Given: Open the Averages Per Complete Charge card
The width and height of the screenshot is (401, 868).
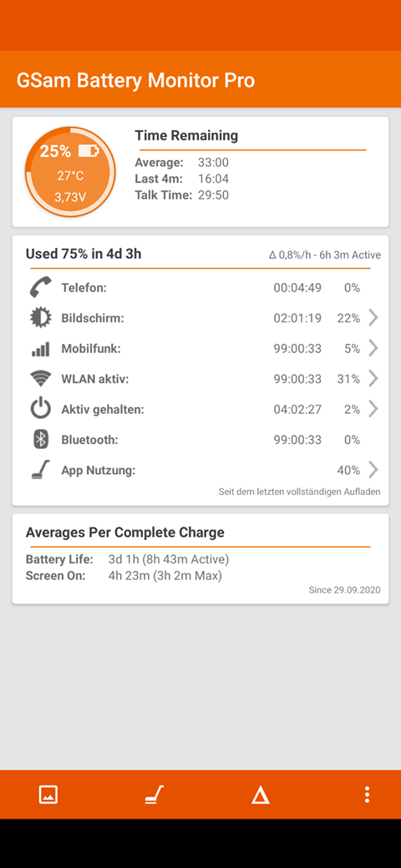Looking at the screenshot, I should pos(200,558).
